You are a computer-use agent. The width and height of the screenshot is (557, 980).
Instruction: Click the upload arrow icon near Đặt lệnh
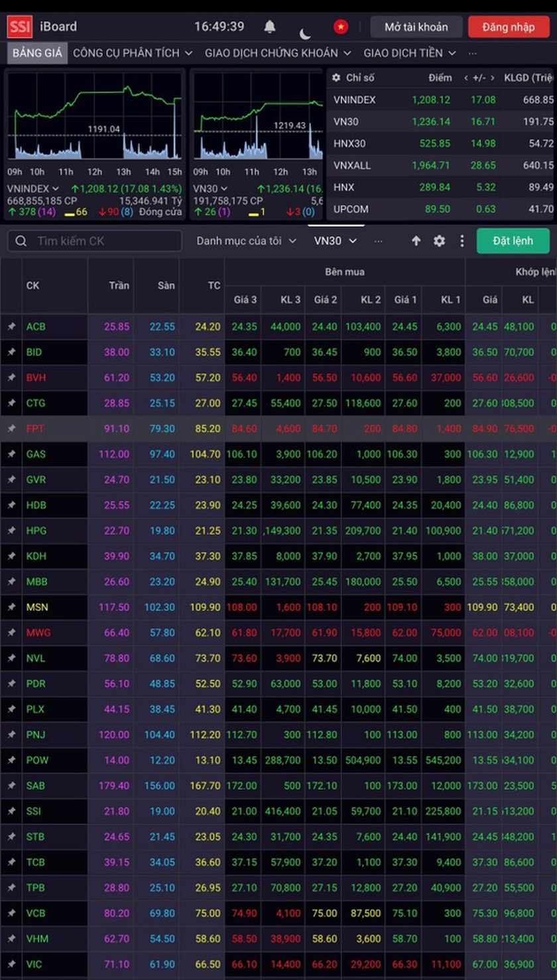[416, 241]
